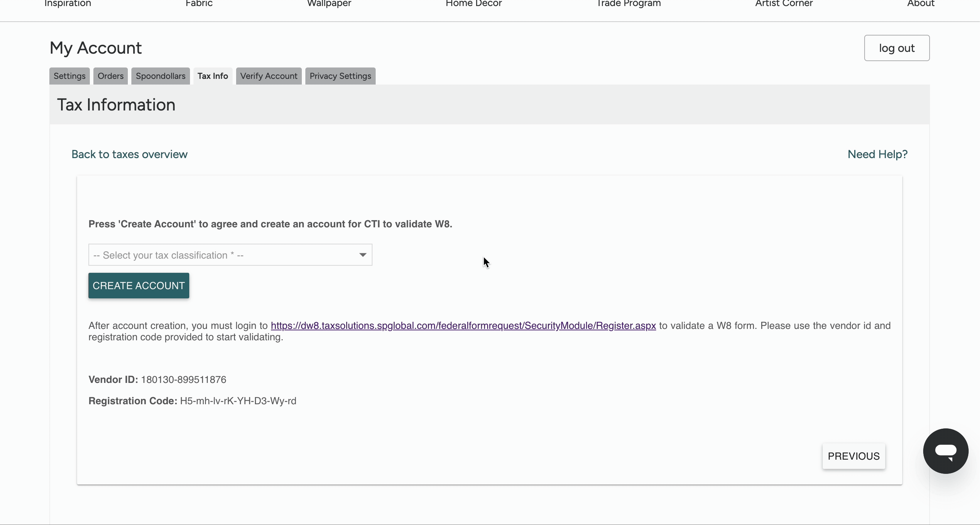Click Artist Corner in the navigation bar
This screenshot has width=980, height=525.
click(x=784, y=4)
